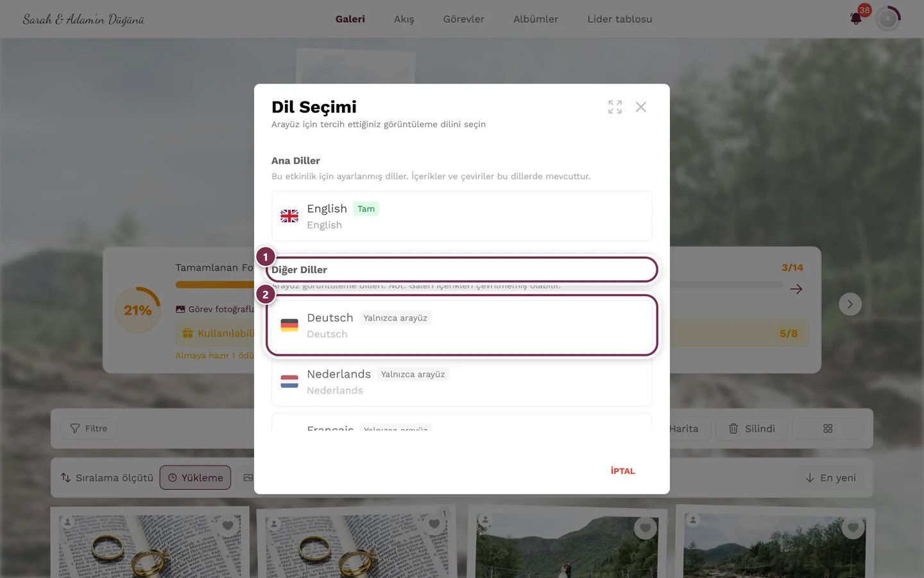Toggle the En yeni sort order
924x578 pixels.
point(830,478)
